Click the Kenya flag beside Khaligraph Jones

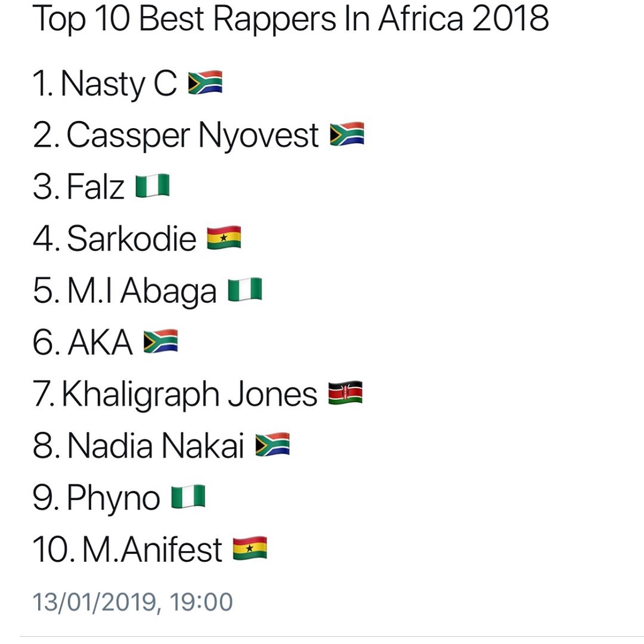tap(345, 393)
